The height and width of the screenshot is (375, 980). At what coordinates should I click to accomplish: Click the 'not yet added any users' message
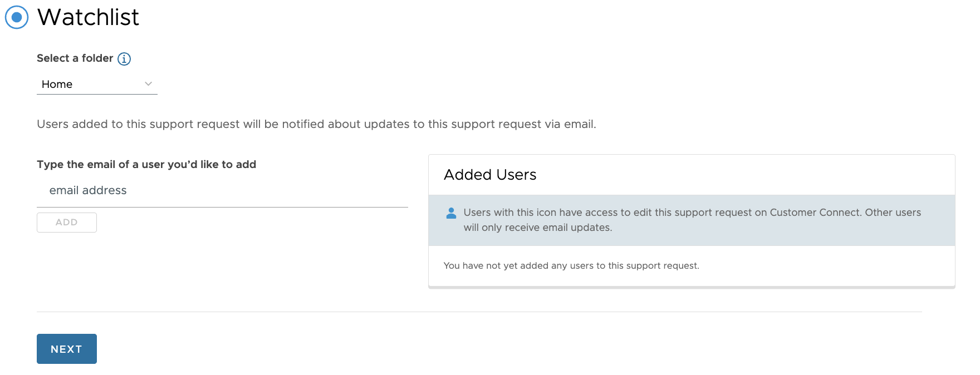tap(571, 266)
